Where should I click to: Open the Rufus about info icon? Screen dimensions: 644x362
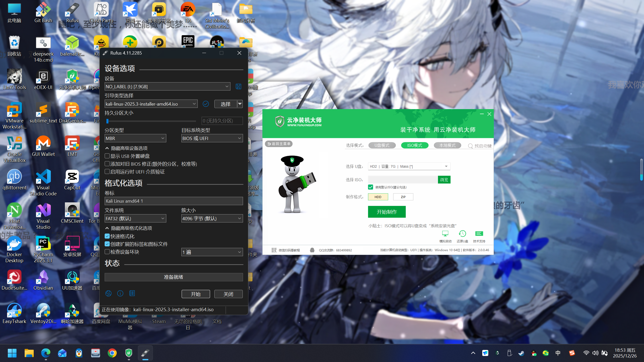click(x=120, y=293)
